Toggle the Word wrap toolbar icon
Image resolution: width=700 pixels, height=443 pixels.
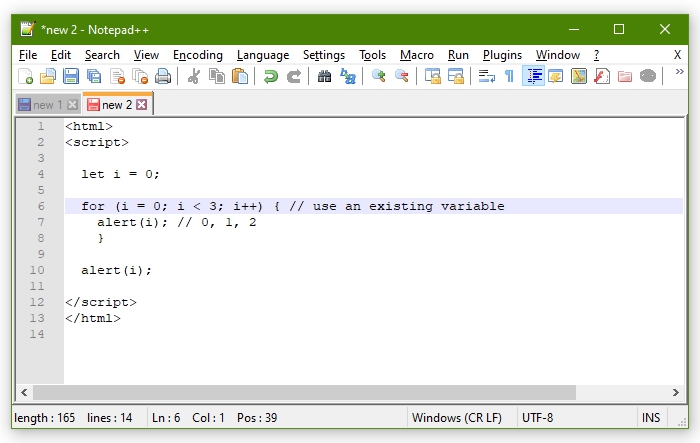(x=486, y=76)
